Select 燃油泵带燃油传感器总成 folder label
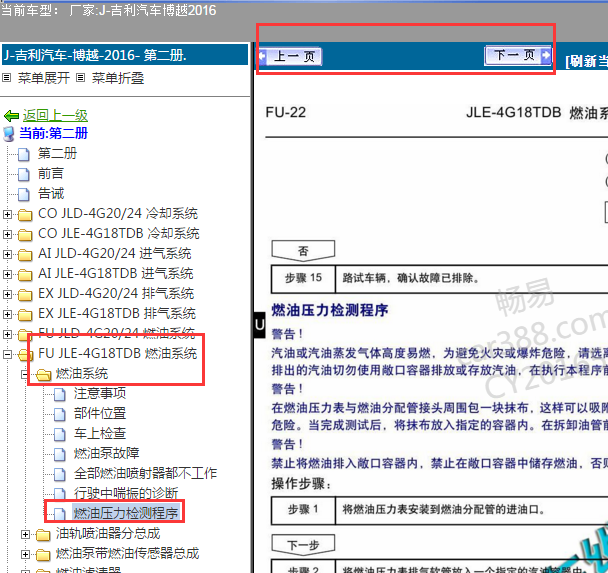608x573 pixels. 127,554
